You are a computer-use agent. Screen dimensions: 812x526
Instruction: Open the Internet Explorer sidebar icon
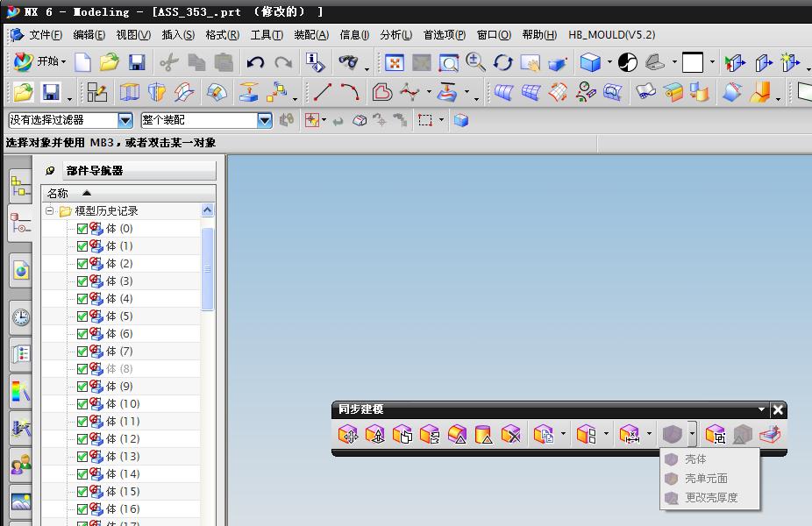[x=21, y=270]
